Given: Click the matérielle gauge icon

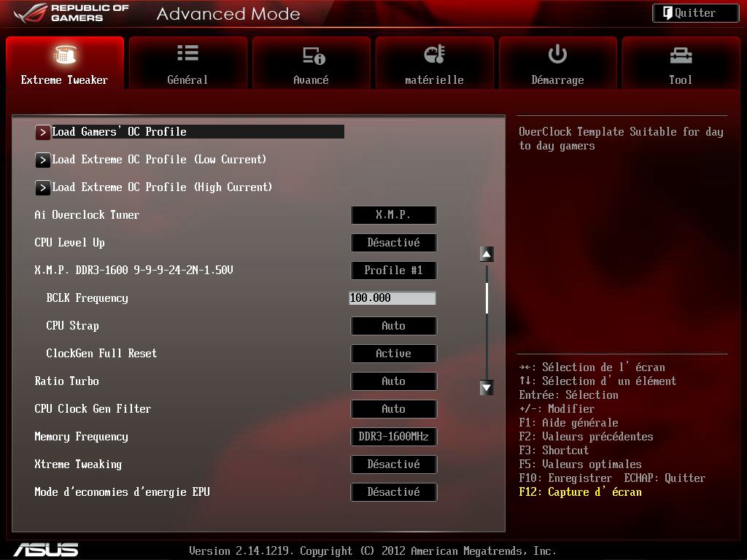Looking at the screenshot, I should pos(435,54).
